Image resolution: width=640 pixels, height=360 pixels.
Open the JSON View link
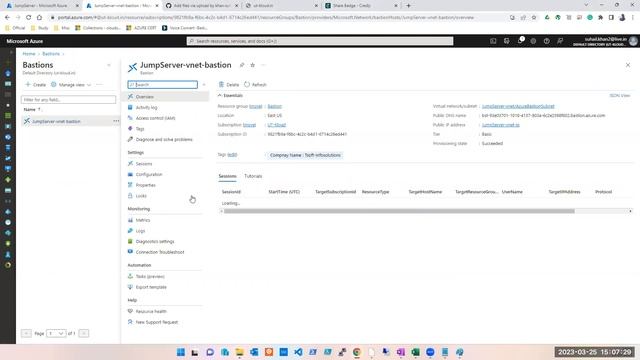[620, 96]
